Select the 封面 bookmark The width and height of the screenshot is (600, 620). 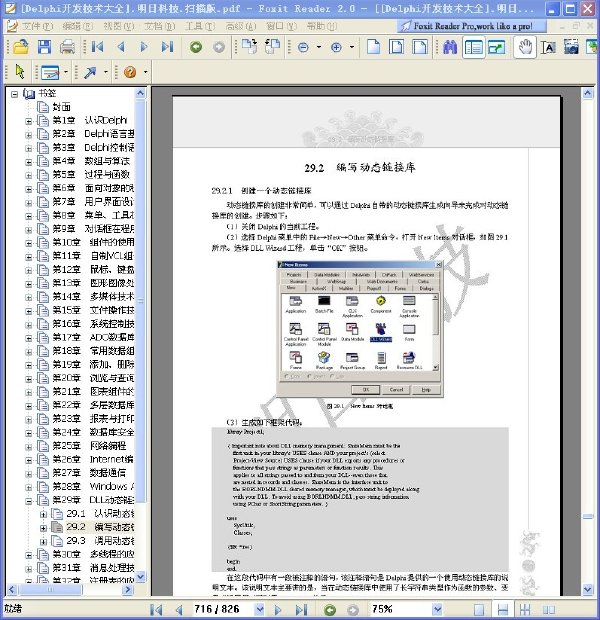(x=61, y=107)
